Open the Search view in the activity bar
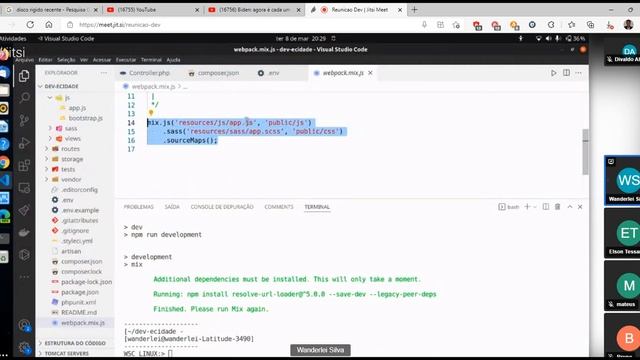The image size is (640, 360). (x=24, y=98)
